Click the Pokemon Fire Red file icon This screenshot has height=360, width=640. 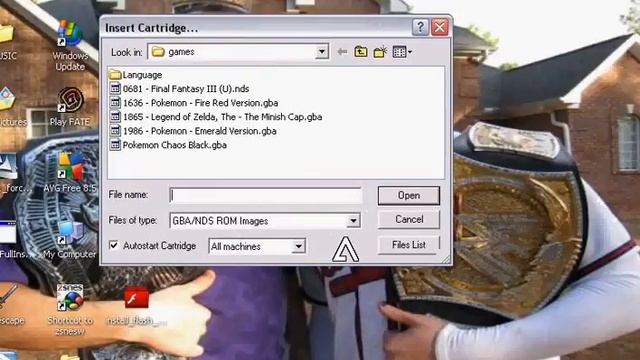pos(115,103)
